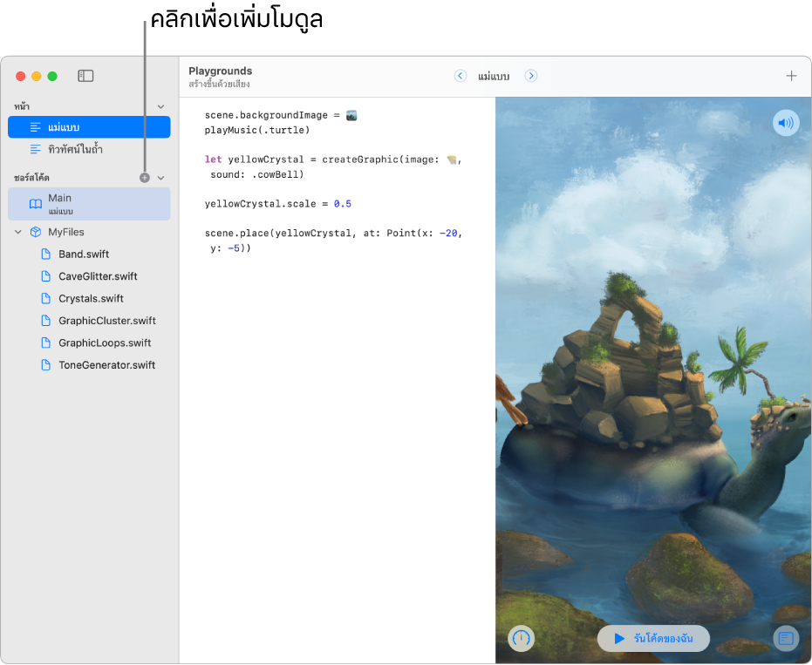This screenshot has height=665, width=812.
Task: Click the 0.5 scale value in code
Action: point(342,204)
